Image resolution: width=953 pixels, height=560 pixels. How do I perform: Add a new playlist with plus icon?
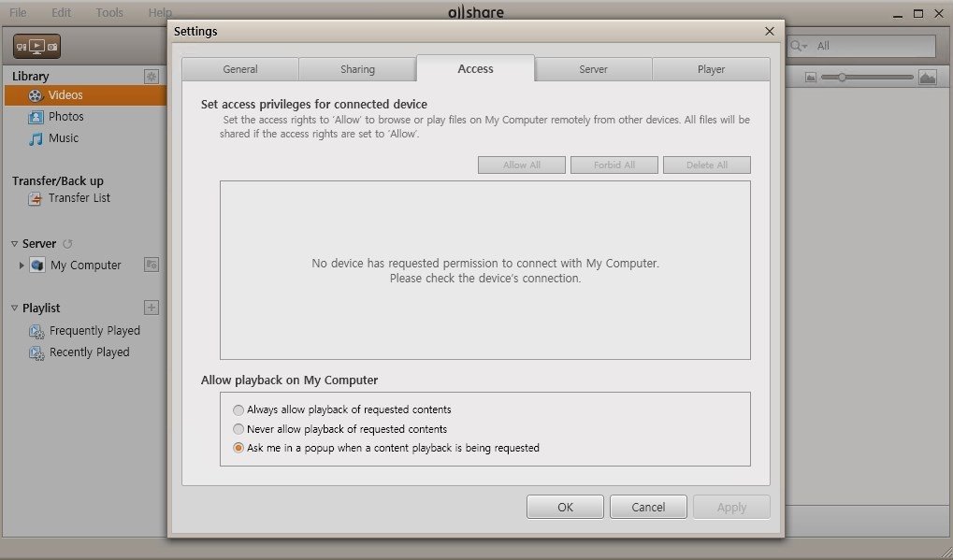coord(152,308)
